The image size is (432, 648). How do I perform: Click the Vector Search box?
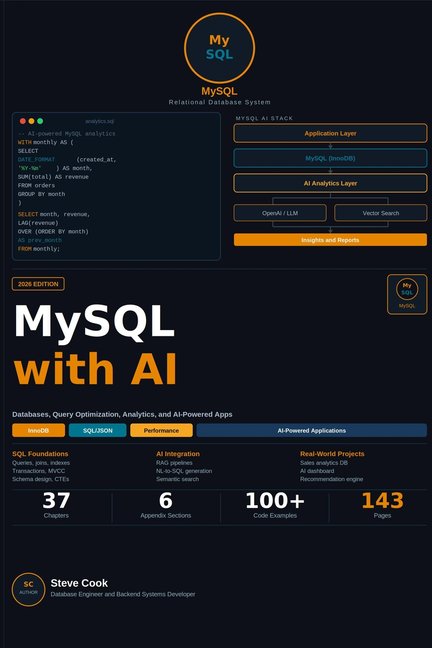(x=381, y=213)
